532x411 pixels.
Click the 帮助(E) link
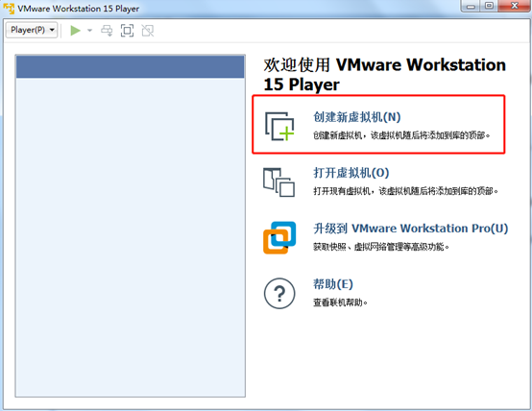pos(333,284)
